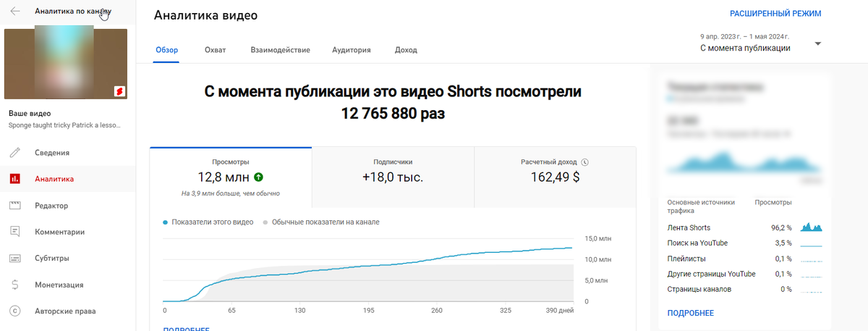Open the date range dropdown arrow
868x331 pixels.
(818, 44)
